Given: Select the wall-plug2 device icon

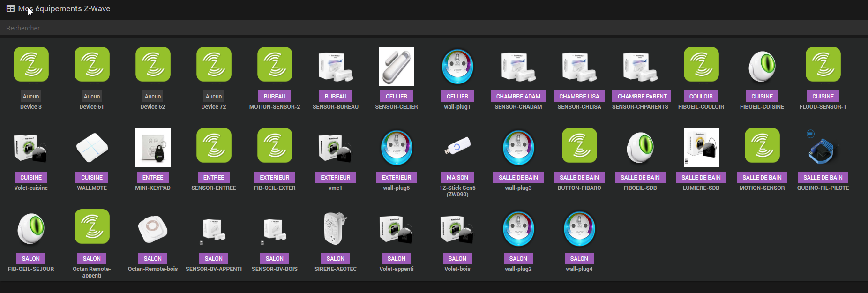Looking at the screenshot, I should (x=518, y=229).
